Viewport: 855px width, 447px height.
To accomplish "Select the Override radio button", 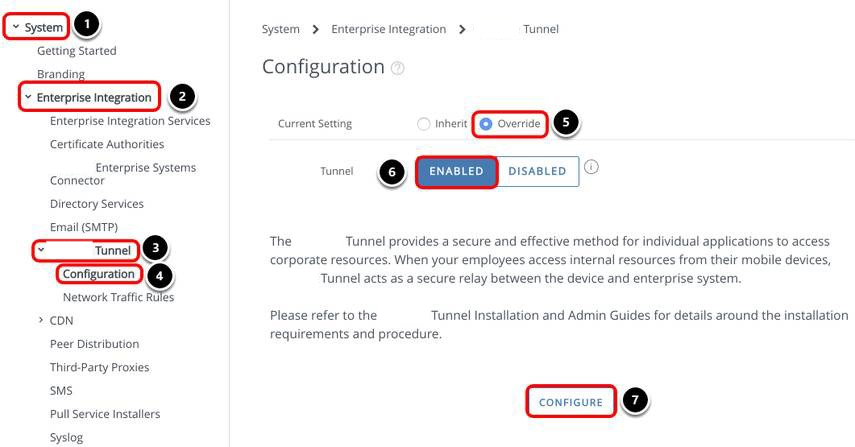I will 486,124.
